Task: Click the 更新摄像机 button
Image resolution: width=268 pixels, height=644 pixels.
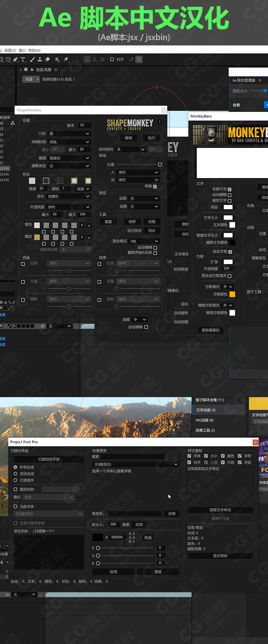Action: coord(211,330)
